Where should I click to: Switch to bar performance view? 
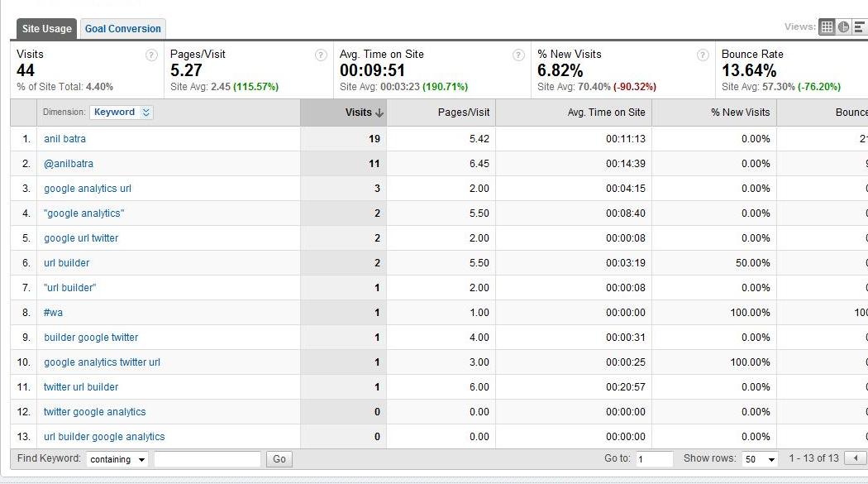[860, 27]
